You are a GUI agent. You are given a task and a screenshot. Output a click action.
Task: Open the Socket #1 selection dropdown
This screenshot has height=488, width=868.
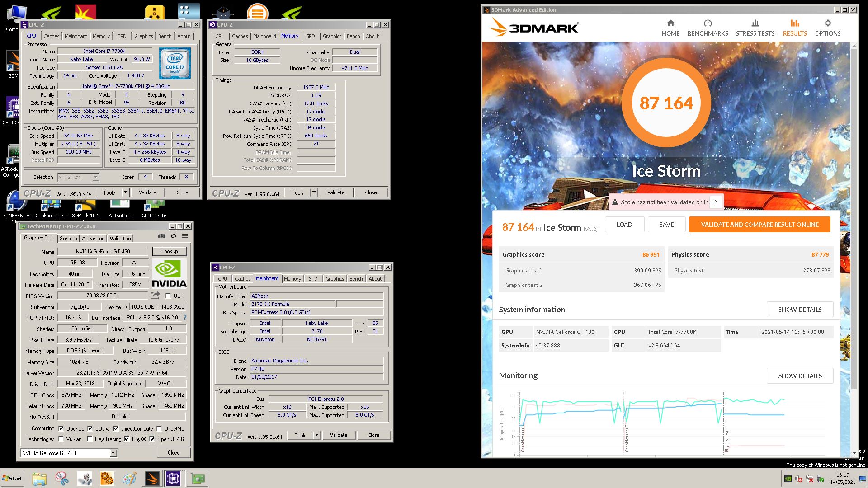(x=95, y=178)
